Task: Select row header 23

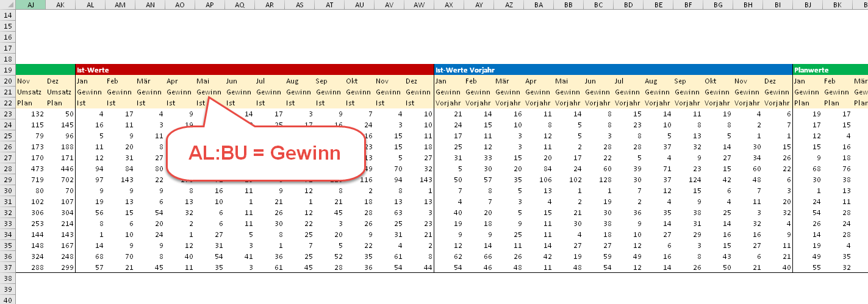Action: coord(7,114)
